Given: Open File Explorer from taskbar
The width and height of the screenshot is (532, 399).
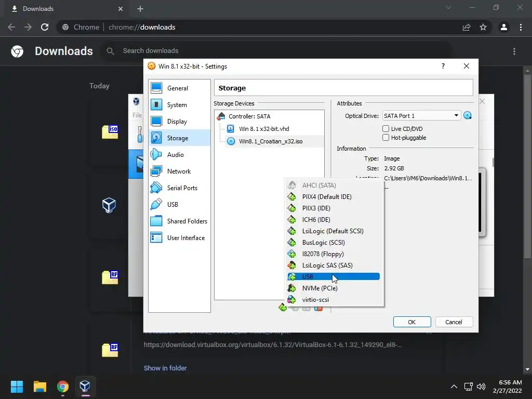Looking at the screenshot, I should (39, 387).
